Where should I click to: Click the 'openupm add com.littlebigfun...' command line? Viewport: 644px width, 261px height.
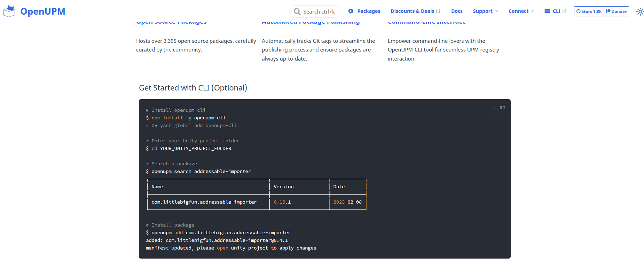click(218, 232)
